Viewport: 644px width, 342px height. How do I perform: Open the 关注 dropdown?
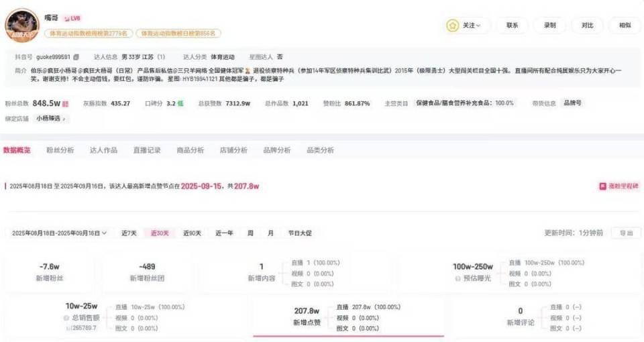coord(472,25)
